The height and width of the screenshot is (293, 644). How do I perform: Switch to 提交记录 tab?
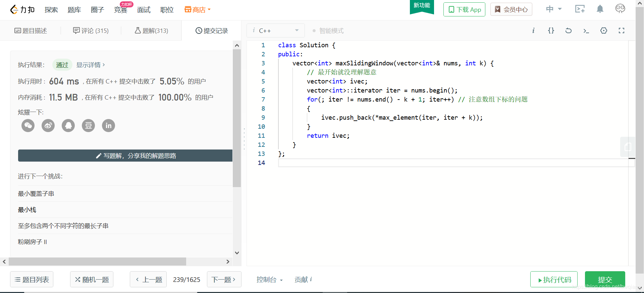click(212, 31)
